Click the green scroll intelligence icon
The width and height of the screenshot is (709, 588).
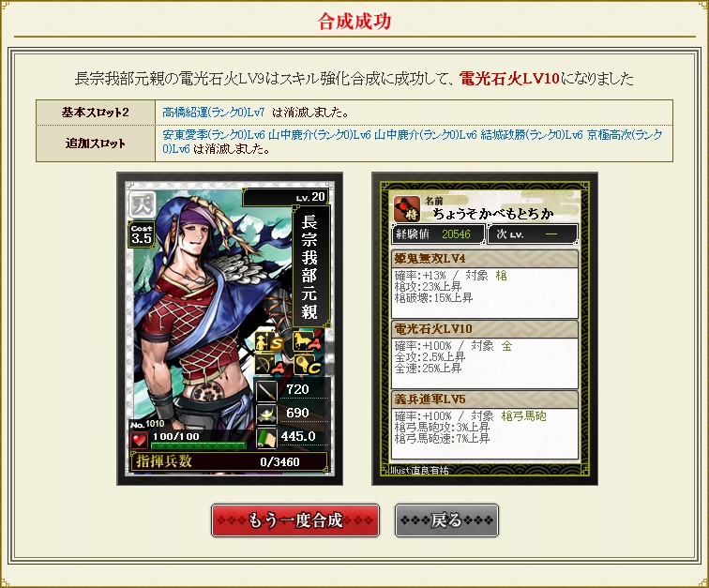pyautogui.click(x=266, y=438)
